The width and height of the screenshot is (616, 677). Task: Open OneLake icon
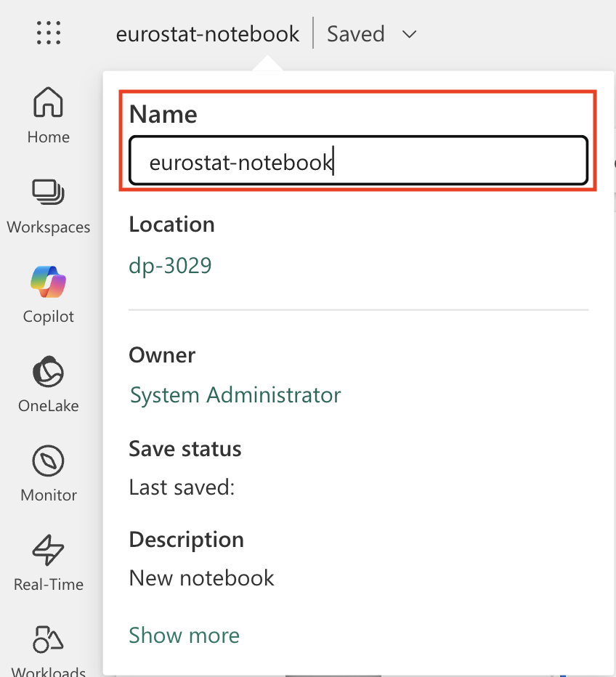tap(49, 371)
